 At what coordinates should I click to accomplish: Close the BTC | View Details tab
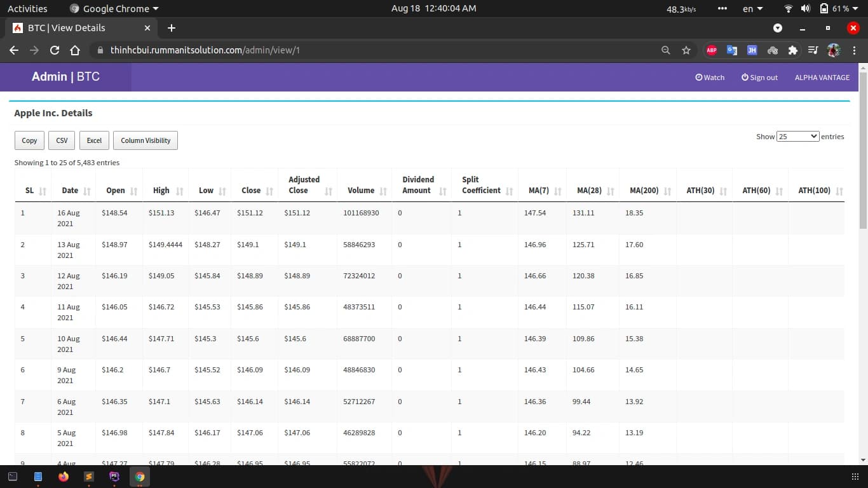[x=147, y=28]
